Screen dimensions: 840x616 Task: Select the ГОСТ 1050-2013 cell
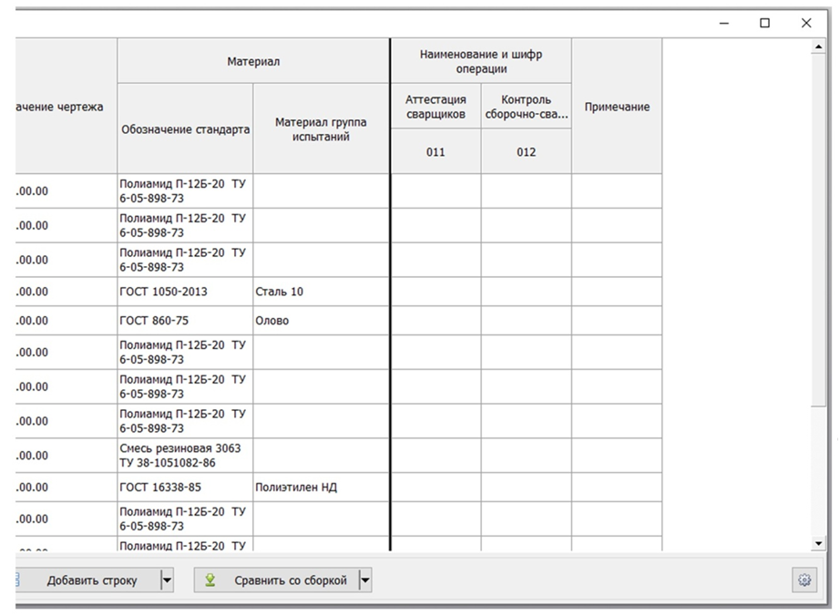pos(185,292)
